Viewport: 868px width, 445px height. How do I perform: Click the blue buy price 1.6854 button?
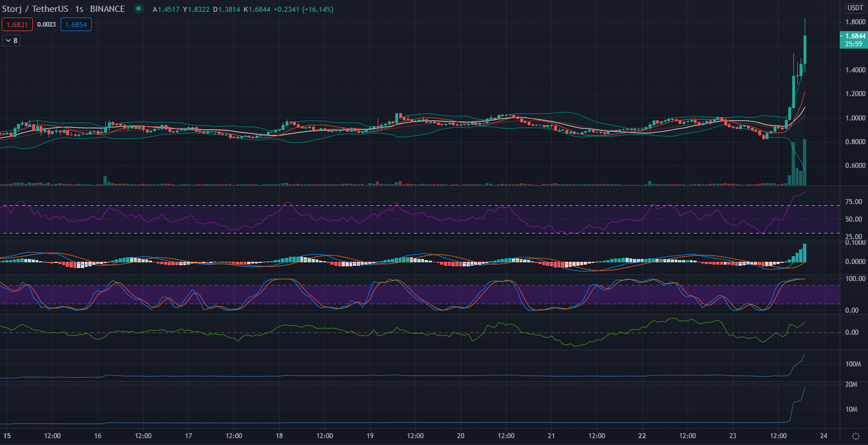pyautogui.click(x=76, y=25)
